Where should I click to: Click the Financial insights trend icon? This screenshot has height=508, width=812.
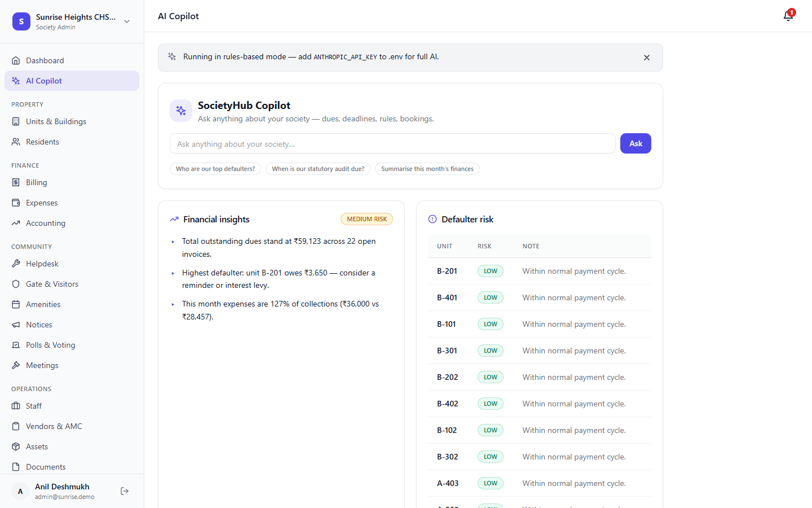point(174,219)
